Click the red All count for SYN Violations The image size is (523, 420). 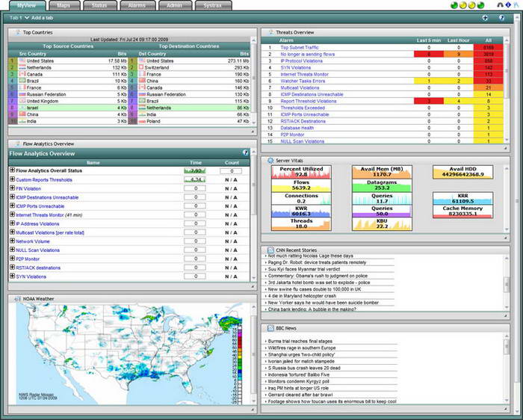coord(489,67)
